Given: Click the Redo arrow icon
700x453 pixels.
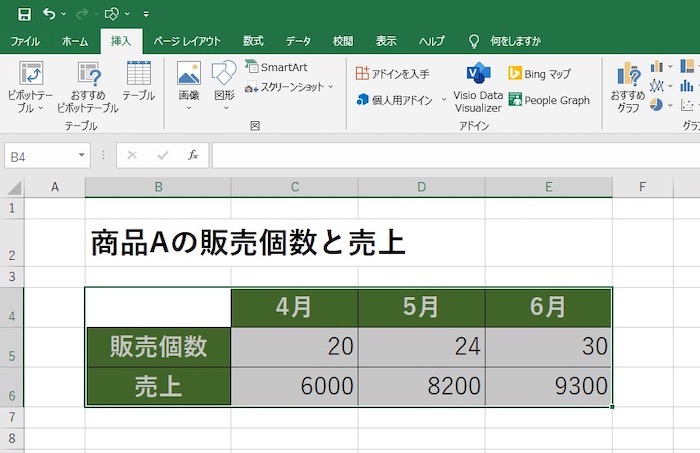Looking at the screenshot, I should 82,14.
